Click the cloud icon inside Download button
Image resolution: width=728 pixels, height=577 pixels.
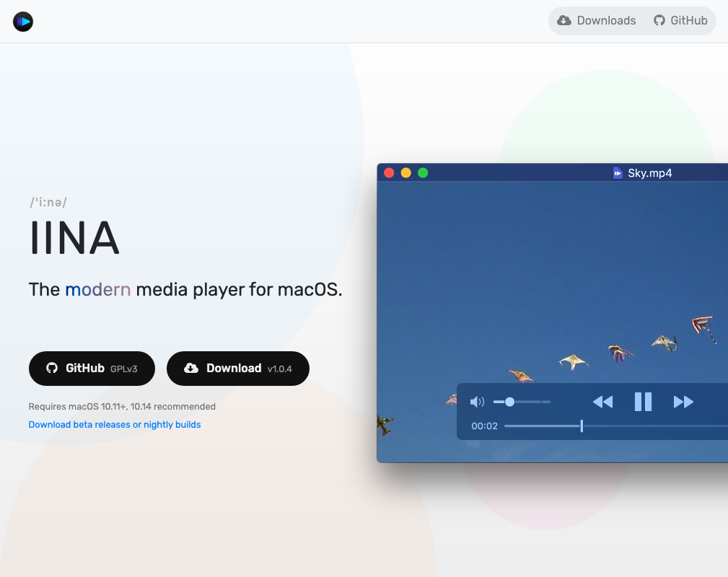[x=191, y=368]
